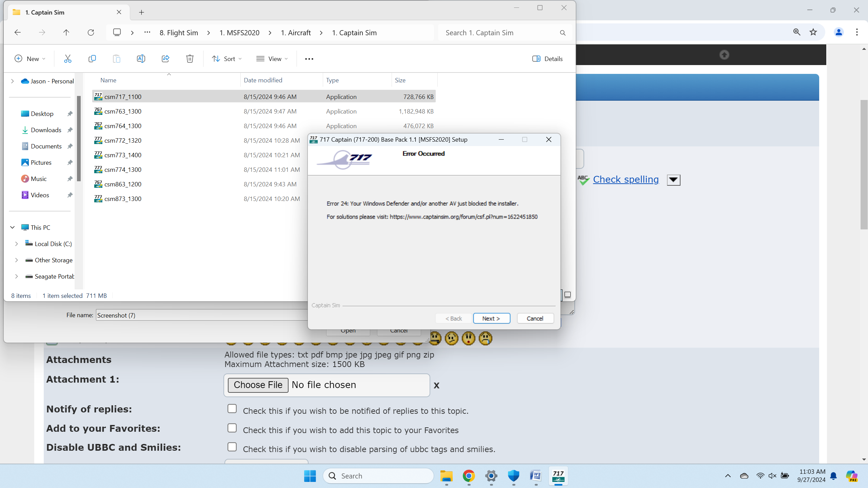Click the Share icon in Explorer toolbar
Image resolution: width=868 pixels, height=488 pixels.
tap(165, 59)
